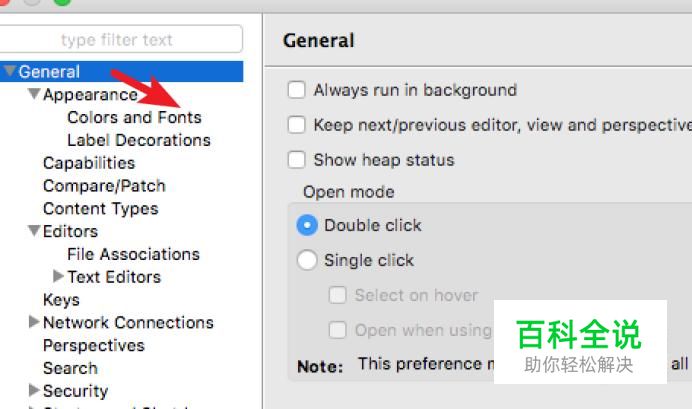Open the Perspectives preferences
The height and width of the screenshot is (409, 692).
[93, 346]
